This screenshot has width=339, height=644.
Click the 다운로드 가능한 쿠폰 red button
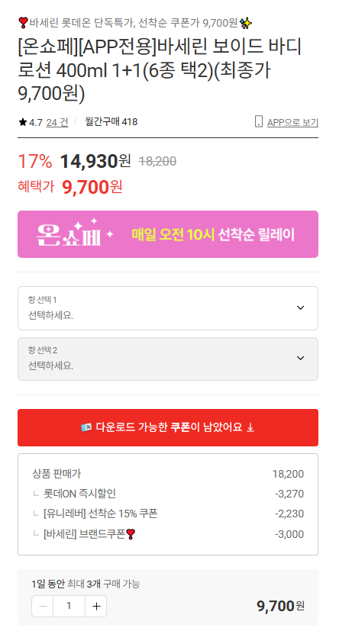tap(168, 427)
